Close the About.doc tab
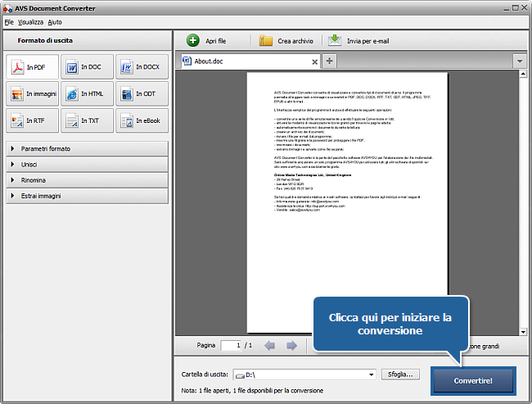Image resolution: width=532 pixels, height=404 pixels. click(314, 61)
